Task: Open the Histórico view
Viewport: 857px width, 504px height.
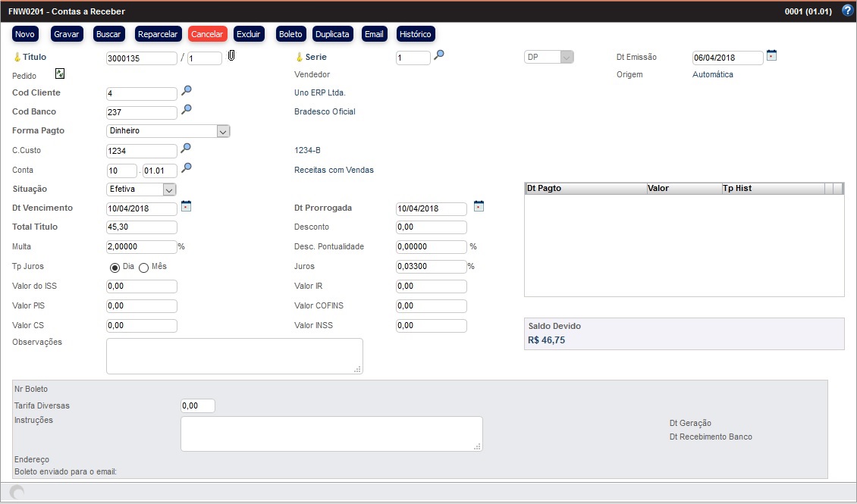Action: click(415, 34)
